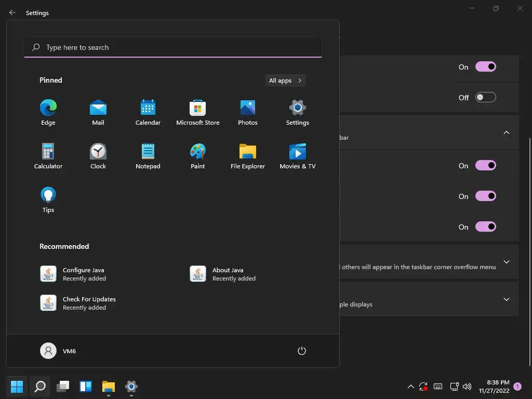Open Widgets from the taskbar
532x399 pixels.
[x=86, y=386]
